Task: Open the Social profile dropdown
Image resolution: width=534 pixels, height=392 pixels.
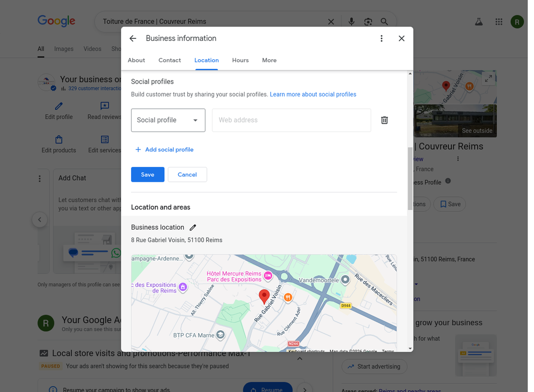Action: click(168, 120)
